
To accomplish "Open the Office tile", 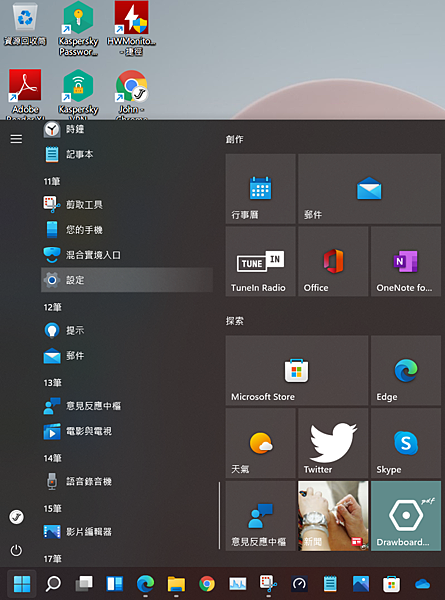I will (x=333, y=261).
